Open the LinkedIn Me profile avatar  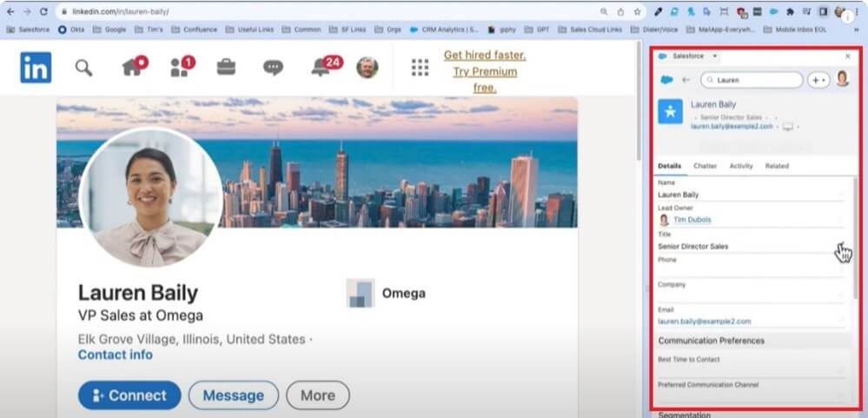pos(367,68)
